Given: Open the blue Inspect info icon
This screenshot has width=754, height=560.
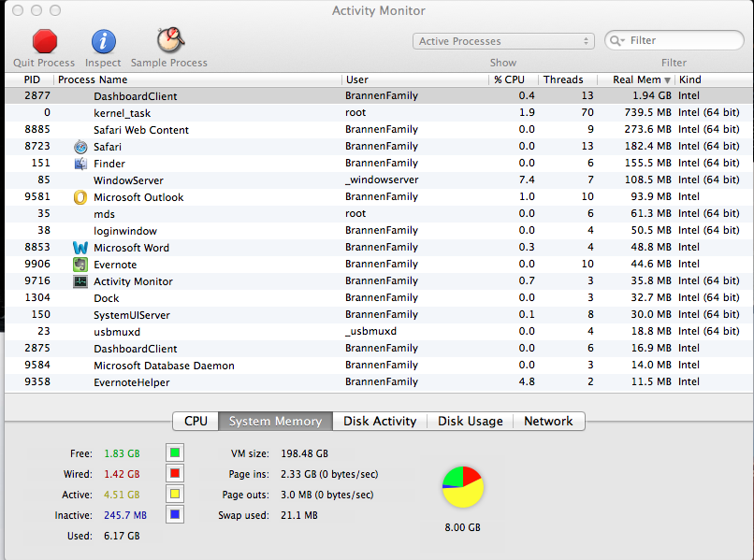Looking at the screenshot, I should click(104, 41).
